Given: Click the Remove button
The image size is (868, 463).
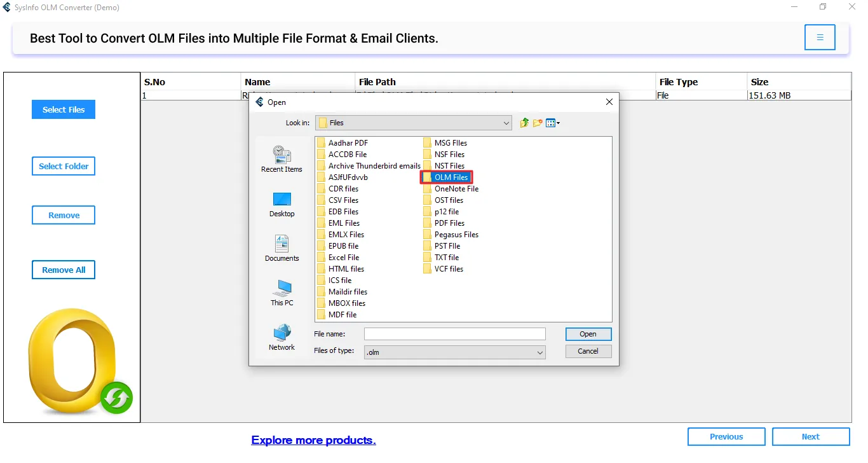Looking at the screenshot, I should [x=64, y=215].
